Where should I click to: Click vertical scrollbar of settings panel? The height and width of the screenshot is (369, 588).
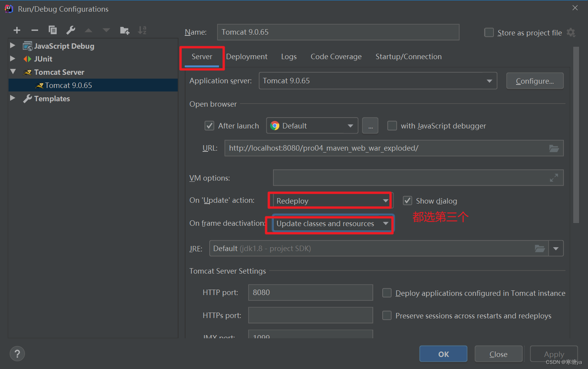576,135
